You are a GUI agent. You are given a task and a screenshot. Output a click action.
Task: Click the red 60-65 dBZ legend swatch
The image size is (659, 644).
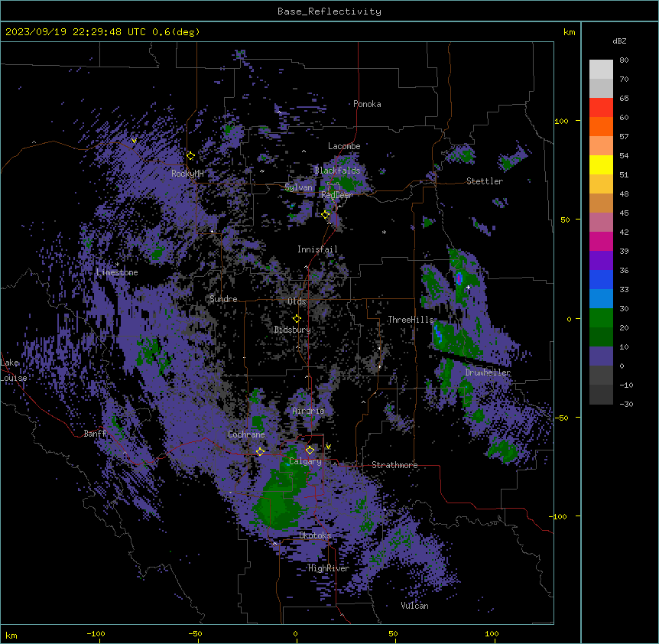coord(601,108)
